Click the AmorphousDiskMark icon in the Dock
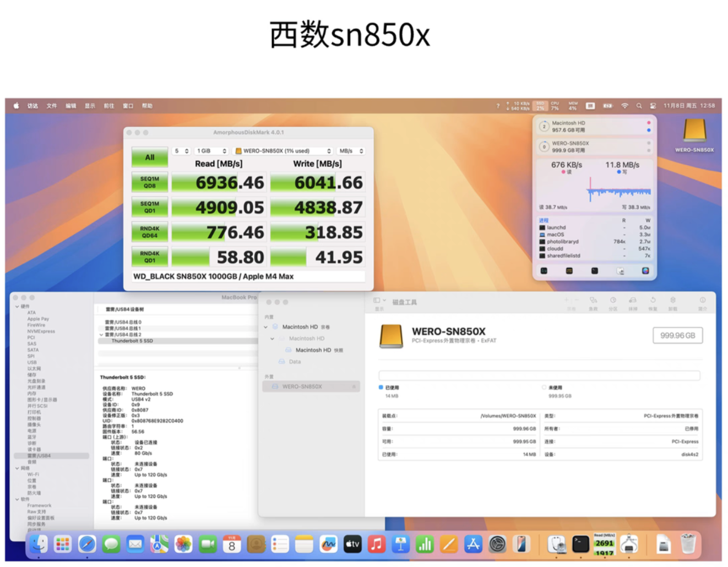The height and width of the screenshot is (567, 728). 605,544
